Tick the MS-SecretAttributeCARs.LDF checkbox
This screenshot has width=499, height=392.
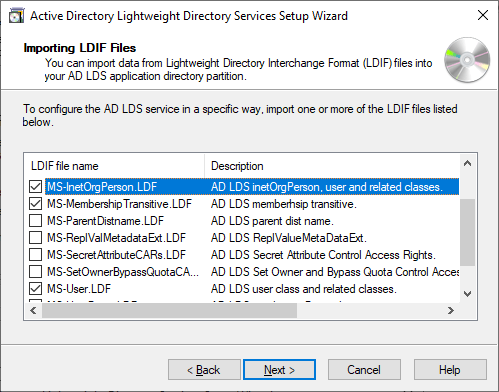click(x=35, y=255)
